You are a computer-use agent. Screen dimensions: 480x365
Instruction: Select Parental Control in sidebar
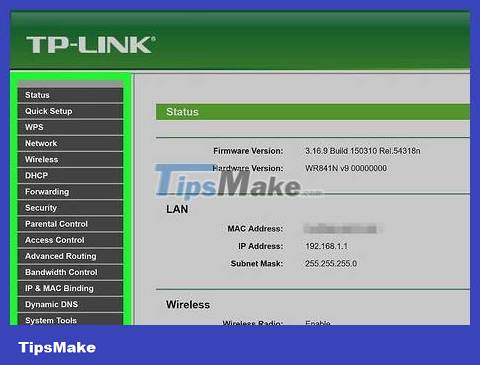[70, 224]
